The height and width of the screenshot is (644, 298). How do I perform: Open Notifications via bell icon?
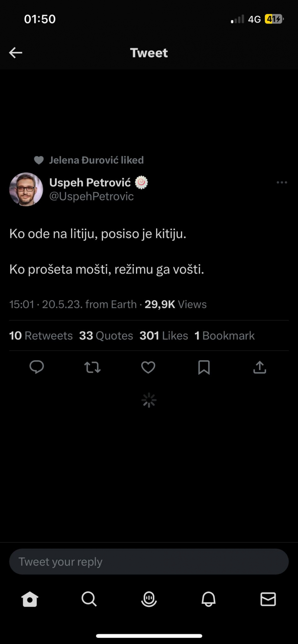click(208, 600)
